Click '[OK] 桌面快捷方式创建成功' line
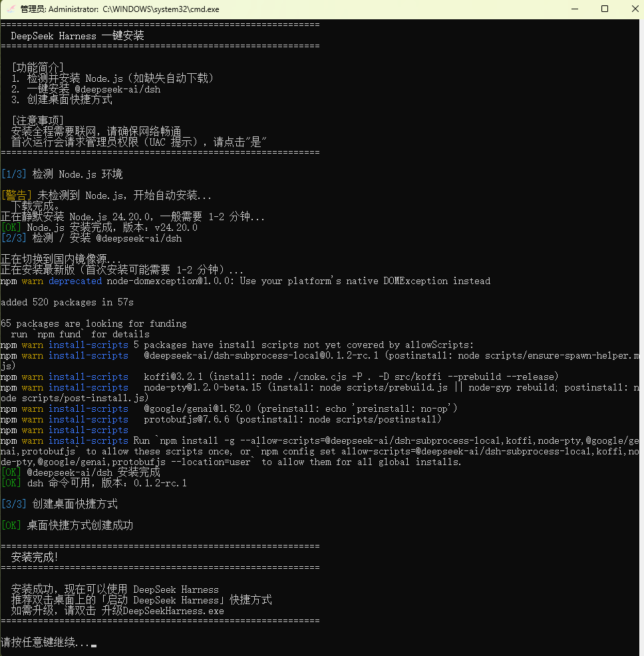Viewport: 644px width, 656px height. 67,526
